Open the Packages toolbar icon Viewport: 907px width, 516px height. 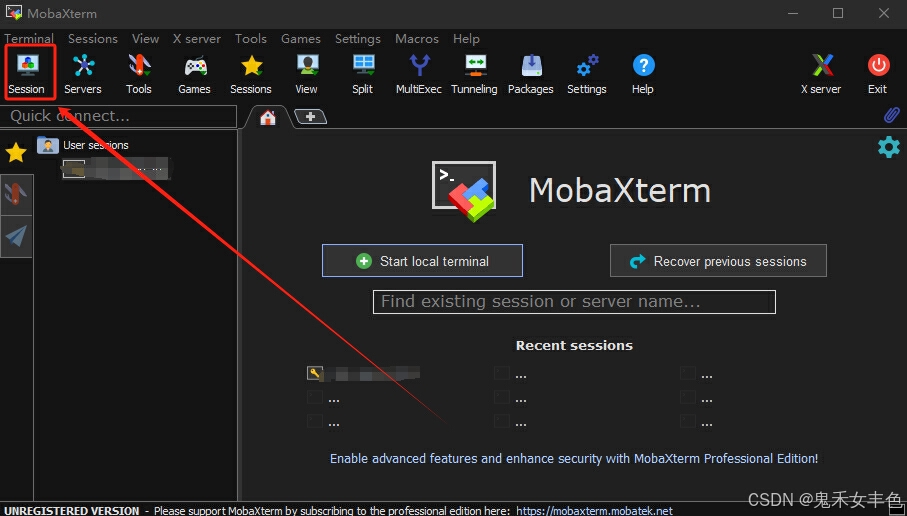(x=530, y=74)
